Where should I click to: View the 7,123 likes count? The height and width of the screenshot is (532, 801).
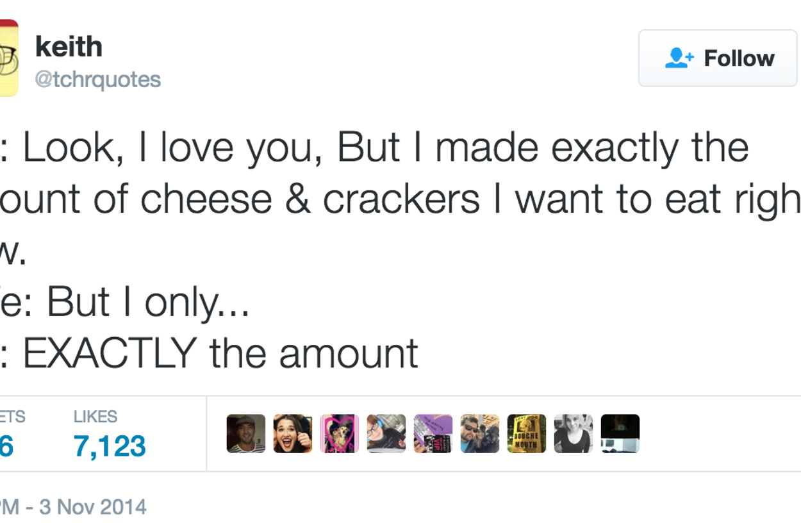coord(110,446)
